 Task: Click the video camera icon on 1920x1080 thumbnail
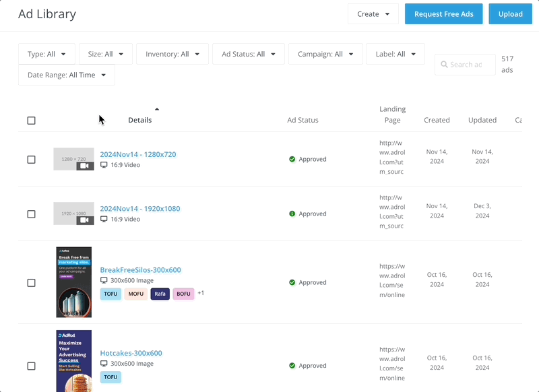tap(85, 220)
